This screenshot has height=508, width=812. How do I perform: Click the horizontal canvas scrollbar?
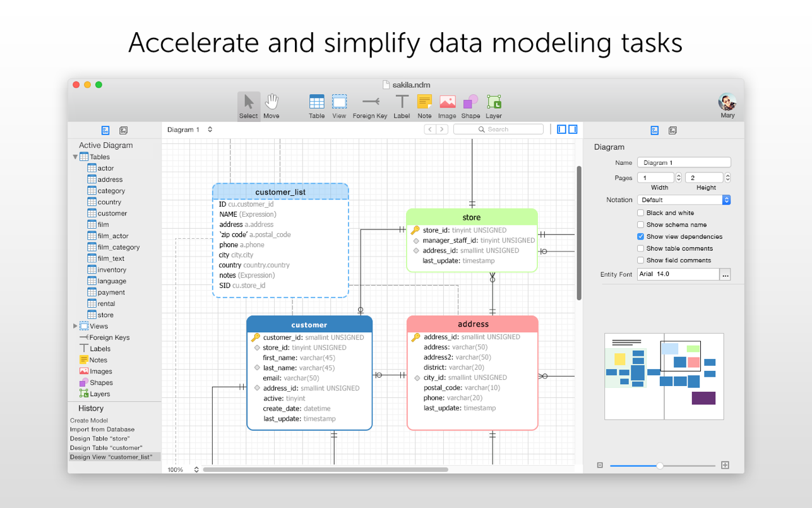(x=325, y=469)
